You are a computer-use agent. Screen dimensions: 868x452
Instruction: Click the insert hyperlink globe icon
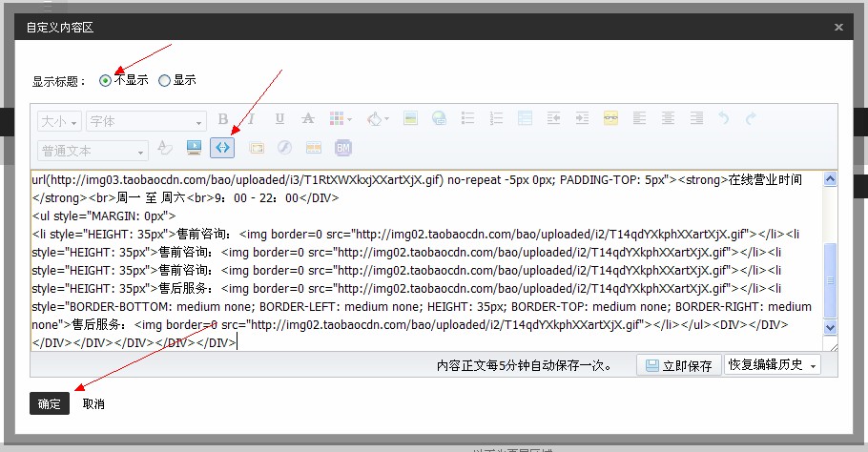click(439, 119)
